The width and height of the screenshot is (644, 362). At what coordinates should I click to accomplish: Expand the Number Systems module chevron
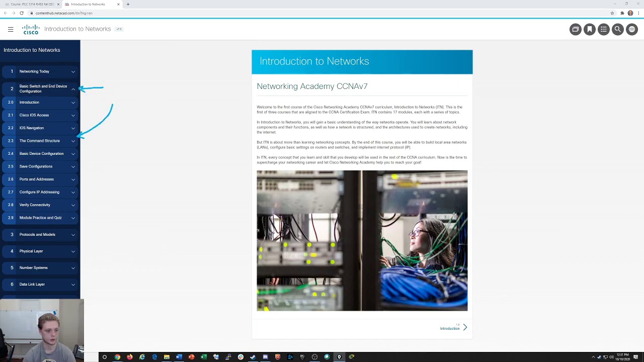[x=73, y=268]
